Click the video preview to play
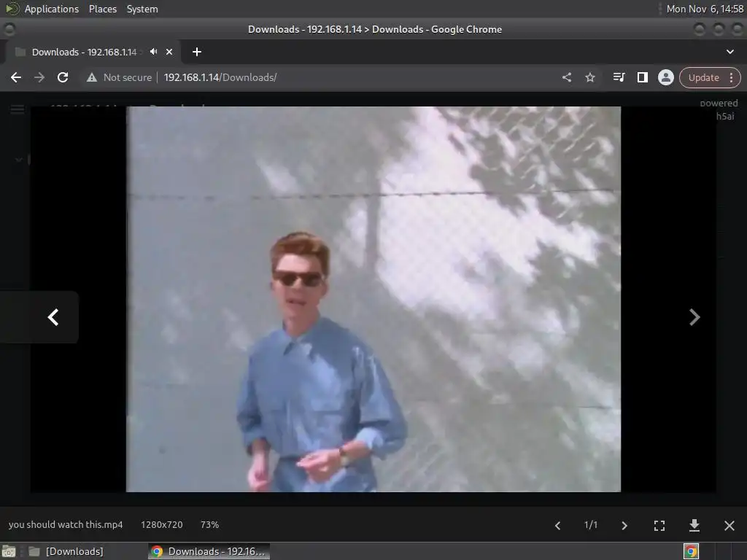The height and width of the screenshot is (560, 747). 373,299
